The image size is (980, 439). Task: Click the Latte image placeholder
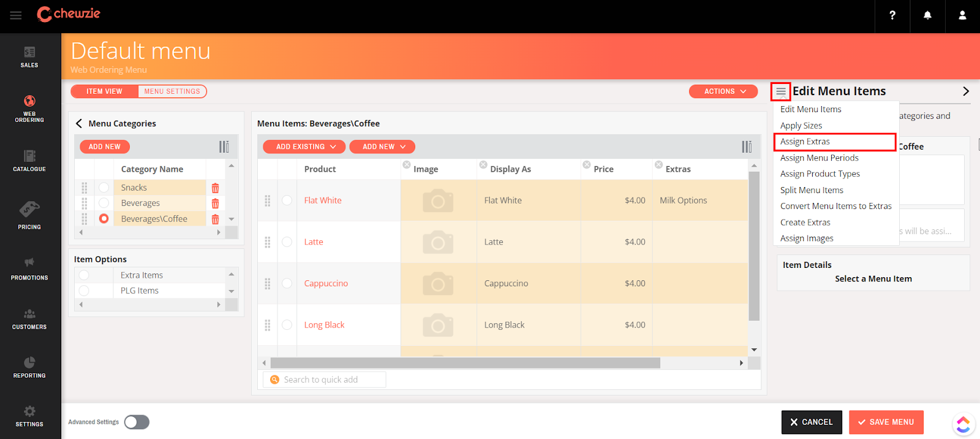pos(438,242)
